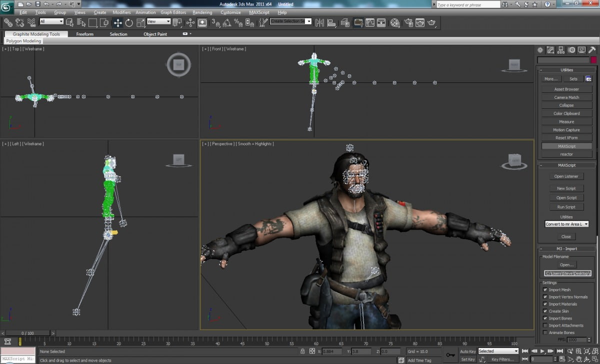600x364 pixels.
Task: Click the time slider 0 / 100 handle
Action: (27, 333)
